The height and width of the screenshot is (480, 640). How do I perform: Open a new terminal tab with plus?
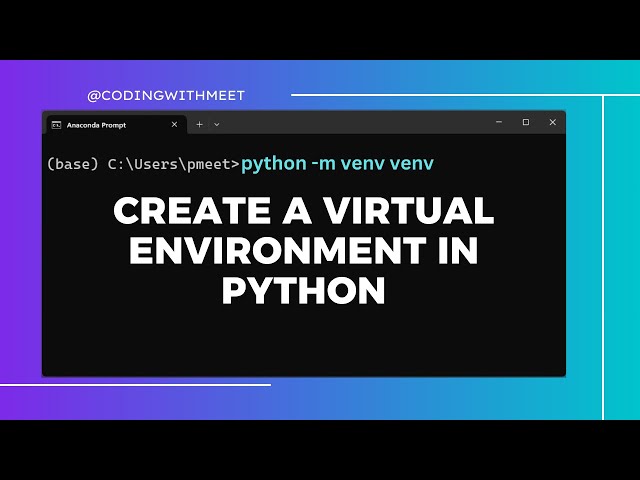[x=199, y=124]
